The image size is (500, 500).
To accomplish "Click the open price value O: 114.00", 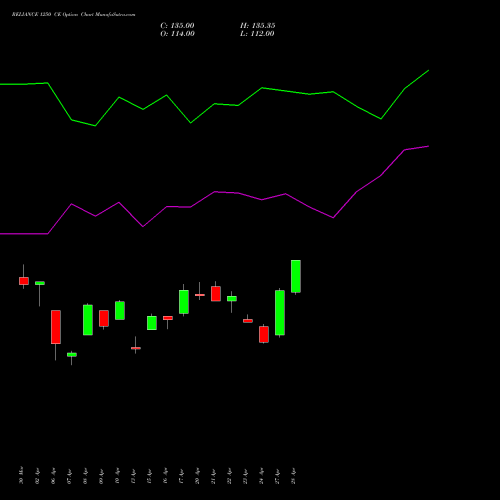I will click(177, 34).
